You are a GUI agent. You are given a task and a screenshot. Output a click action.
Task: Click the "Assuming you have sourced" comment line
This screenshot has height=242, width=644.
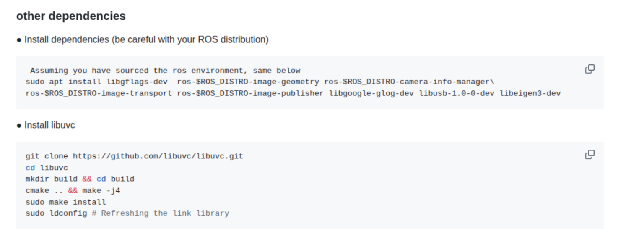coord(165,71)
